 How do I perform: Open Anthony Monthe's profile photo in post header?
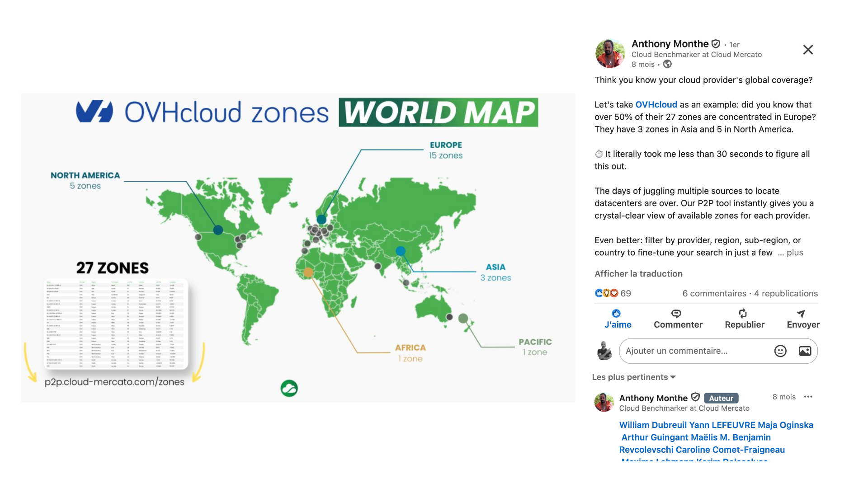(610, 54)
